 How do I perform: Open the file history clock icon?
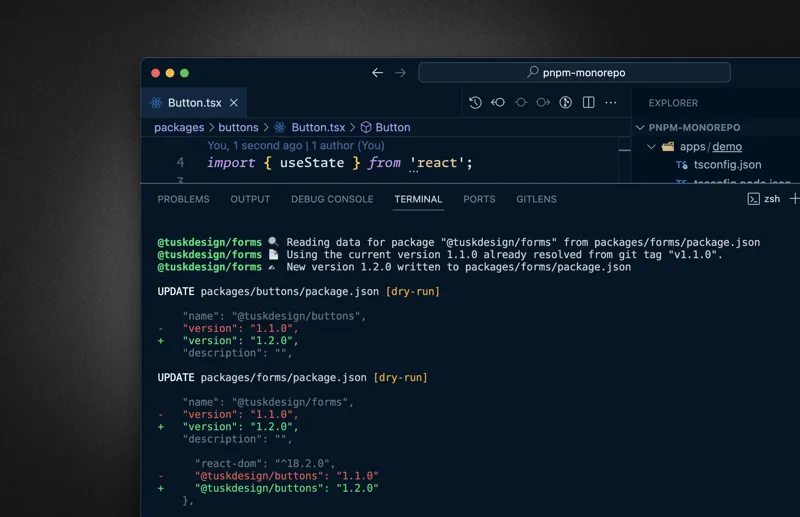coord(475,102)
